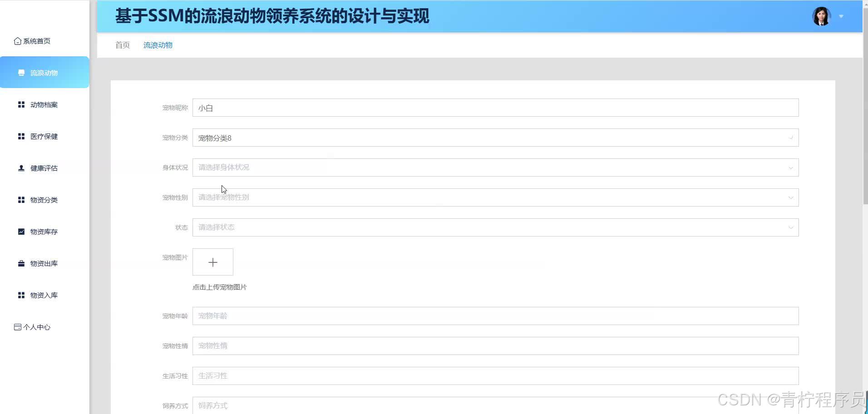Click the card icon beside 个人中心
The width and height of the screenshot is (868, 414).
click(18, 327)
